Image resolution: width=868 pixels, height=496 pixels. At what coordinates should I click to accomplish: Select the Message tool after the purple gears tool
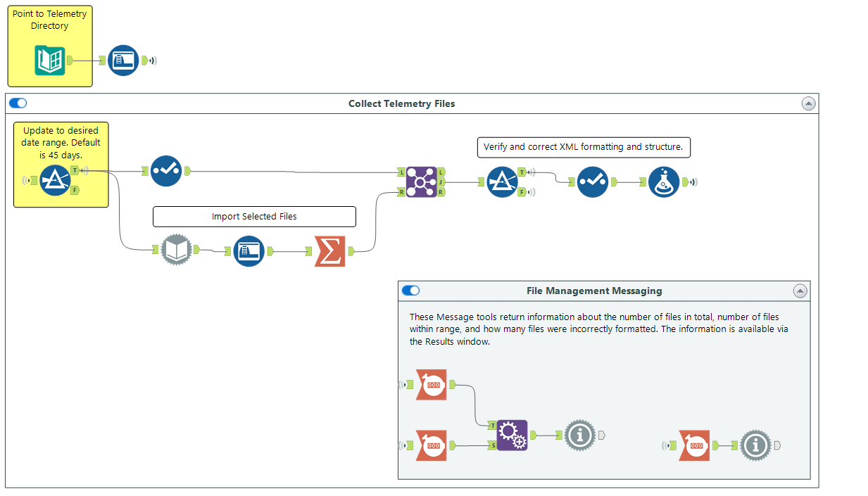point(580,435)
